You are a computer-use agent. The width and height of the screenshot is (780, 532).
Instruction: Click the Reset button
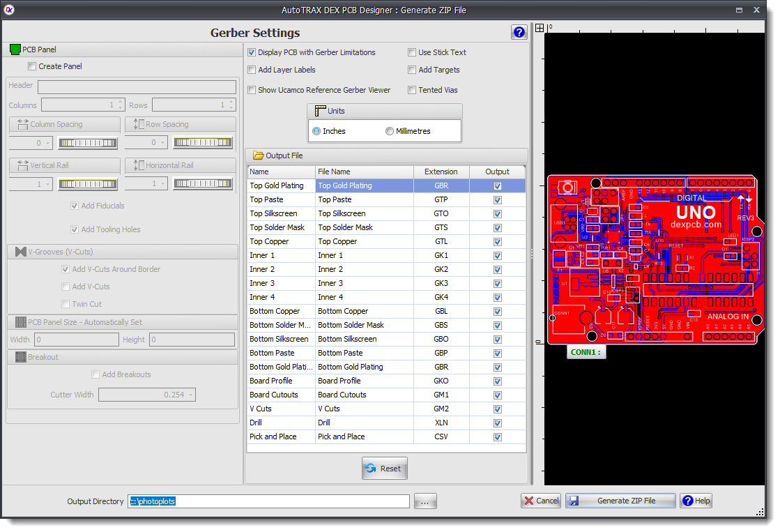(x=384, y=469)
